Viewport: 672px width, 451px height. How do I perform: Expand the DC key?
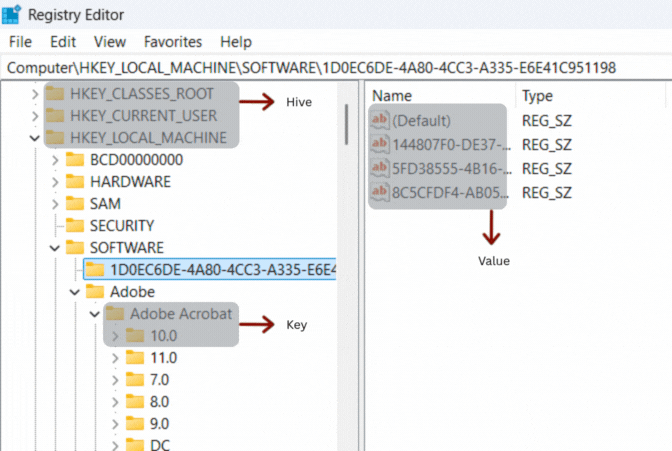click(115, 445)
